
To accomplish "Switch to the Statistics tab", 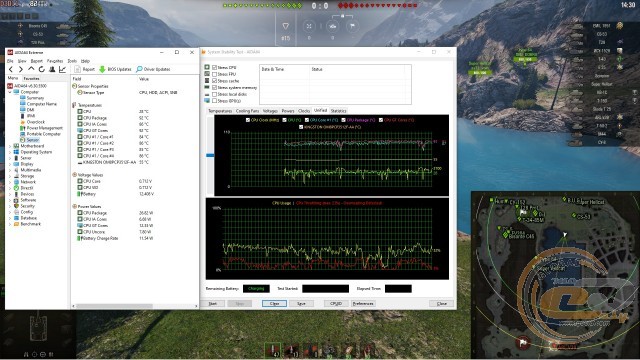I will tap(338, 111).
